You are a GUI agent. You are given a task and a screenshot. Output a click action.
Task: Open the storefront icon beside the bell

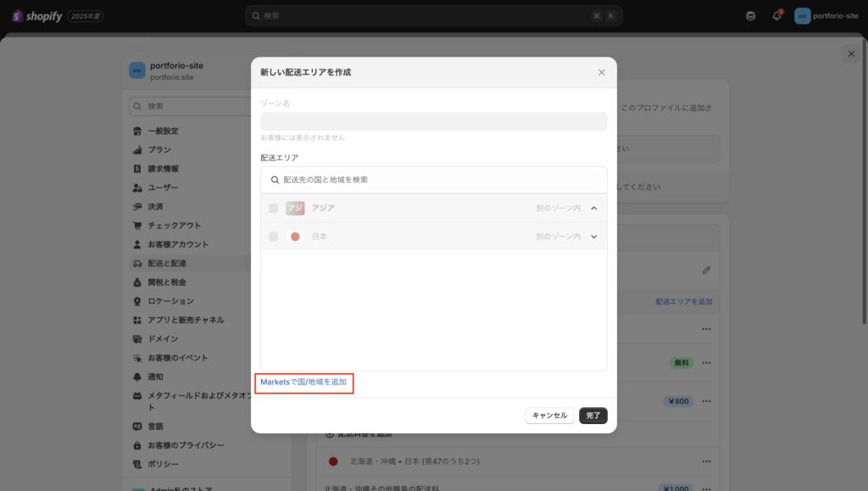coord(750,16)
